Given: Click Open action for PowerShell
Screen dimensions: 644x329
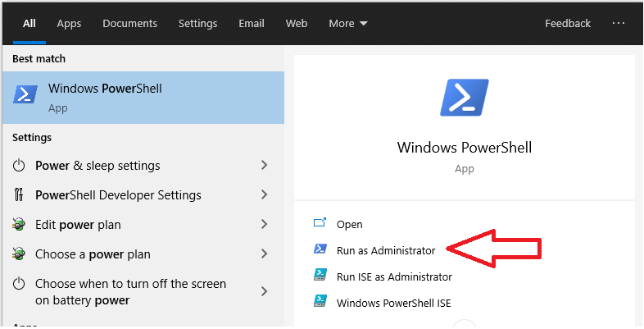Looking at the screenshot, I should (x=350, y=224).
